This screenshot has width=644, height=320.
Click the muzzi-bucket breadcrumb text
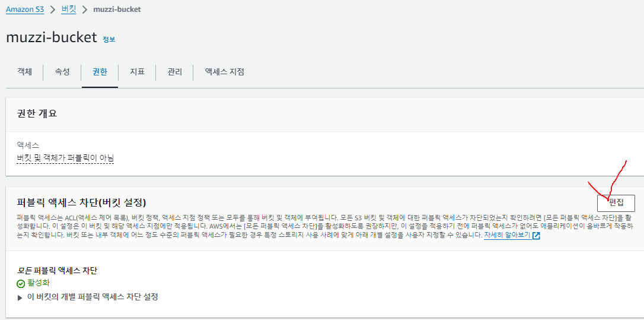[117, 9]
